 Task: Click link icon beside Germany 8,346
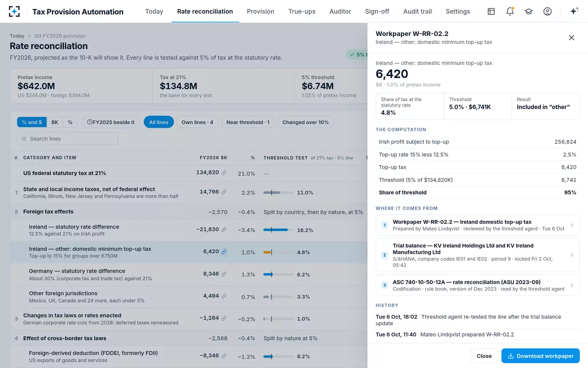click(x=224, y=274)
